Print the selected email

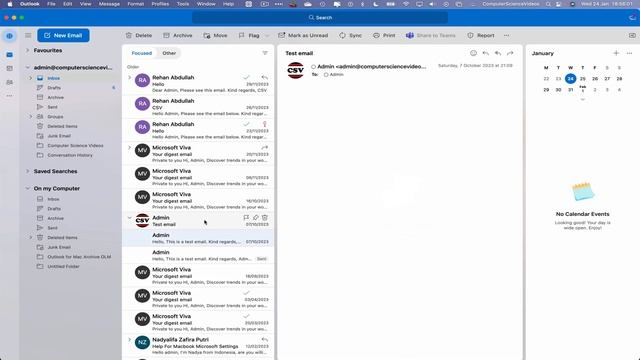384,36
